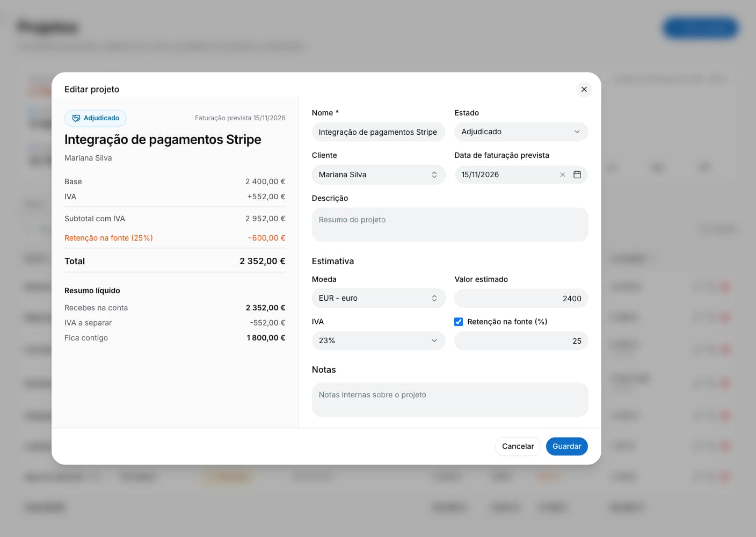Viewport: 756px width, 537px height.
Task: Toggle Retenção na fonte checkbox
Action: 459,322
